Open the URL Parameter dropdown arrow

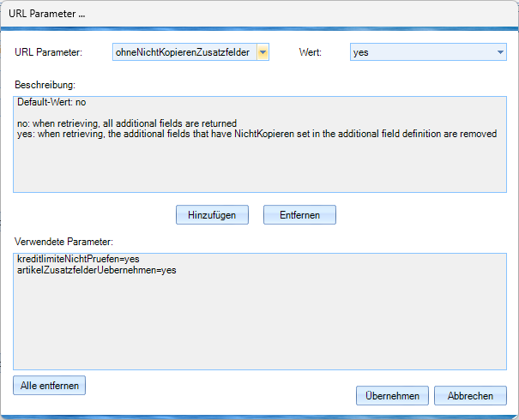click(263, 53)
